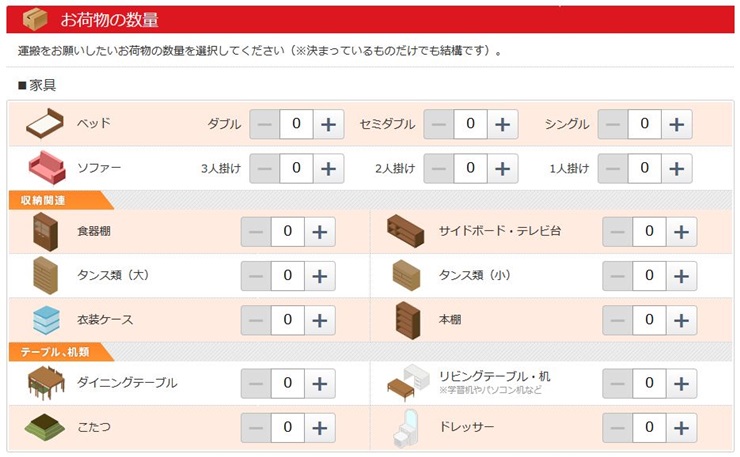Click the 食器棚 cupboard icon
This screenshot has width=740, height=457.
pyautogui.click(x=45, y=231)
